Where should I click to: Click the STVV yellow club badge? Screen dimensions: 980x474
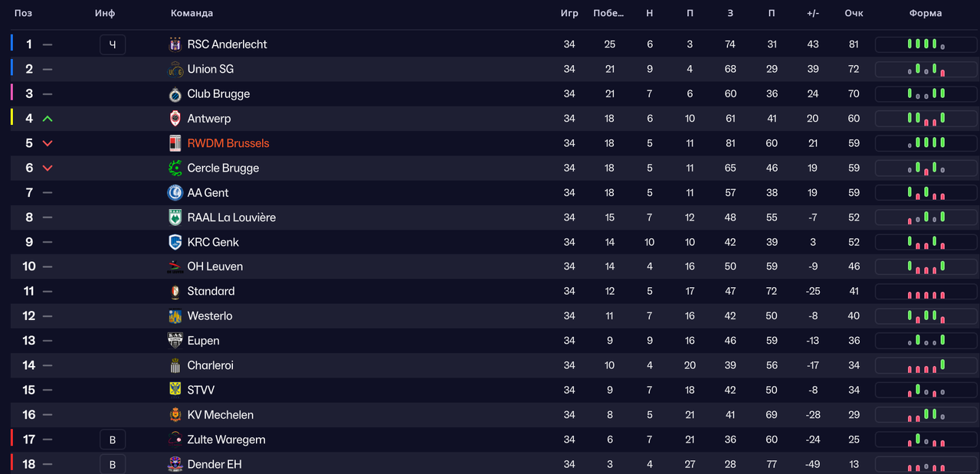tap(175, 390)
